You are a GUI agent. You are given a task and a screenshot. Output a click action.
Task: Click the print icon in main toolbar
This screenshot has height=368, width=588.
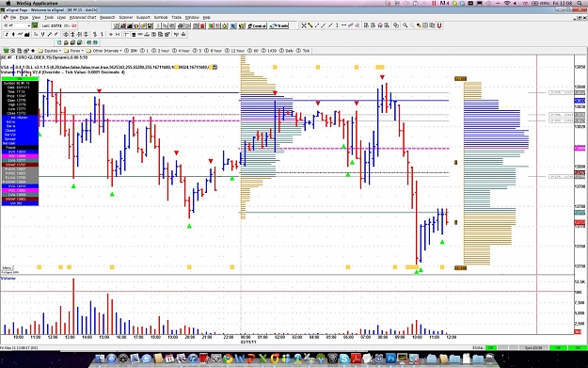180,26
